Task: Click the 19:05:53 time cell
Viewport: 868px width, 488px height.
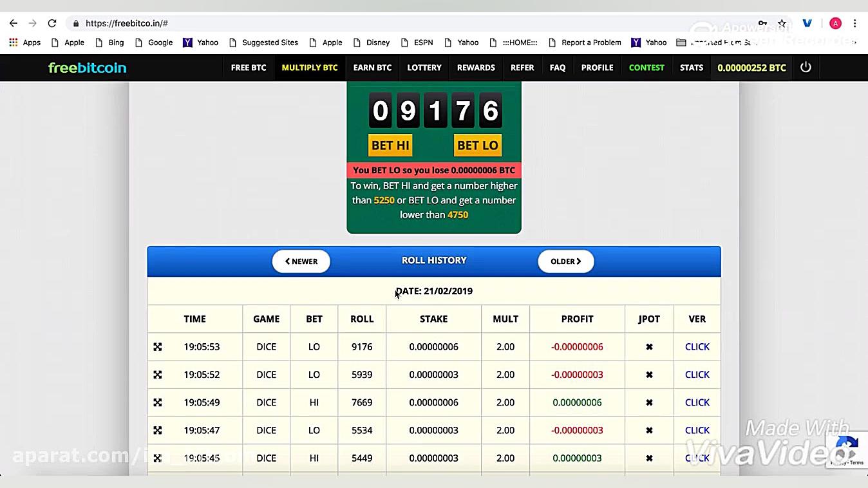Action: (202, 347)
